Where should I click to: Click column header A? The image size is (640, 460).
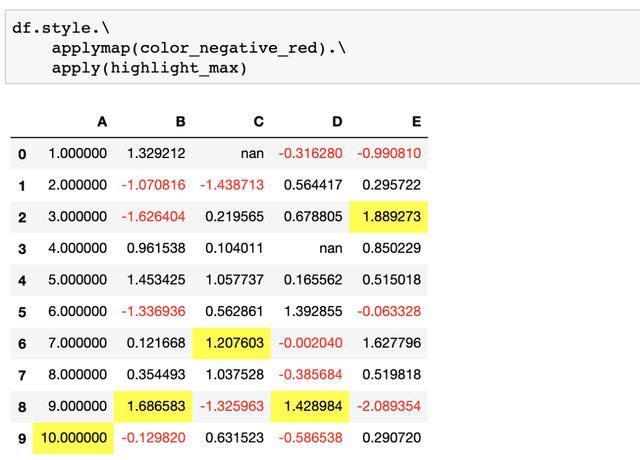[x=102, y=122]
